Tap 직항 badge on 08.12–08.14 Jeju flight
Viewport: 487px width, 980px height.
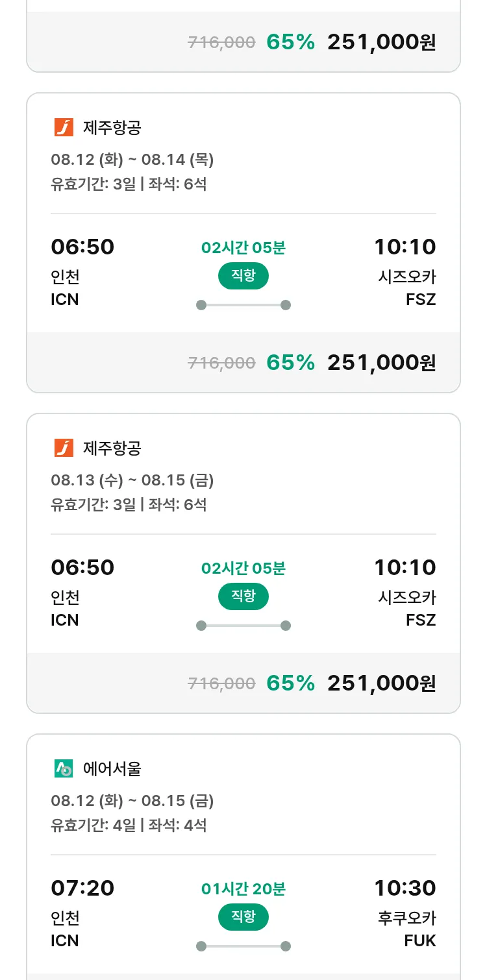click(x=243, y=276)
